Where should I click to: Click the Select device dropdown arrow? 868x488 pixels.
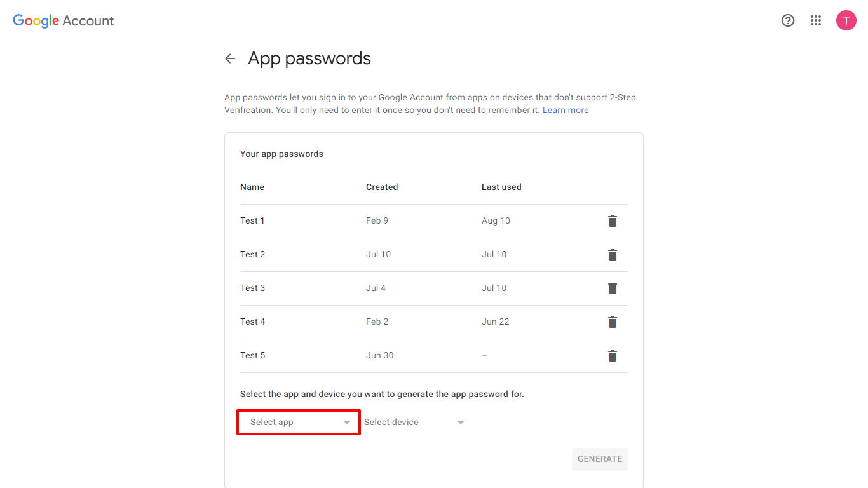461,423
